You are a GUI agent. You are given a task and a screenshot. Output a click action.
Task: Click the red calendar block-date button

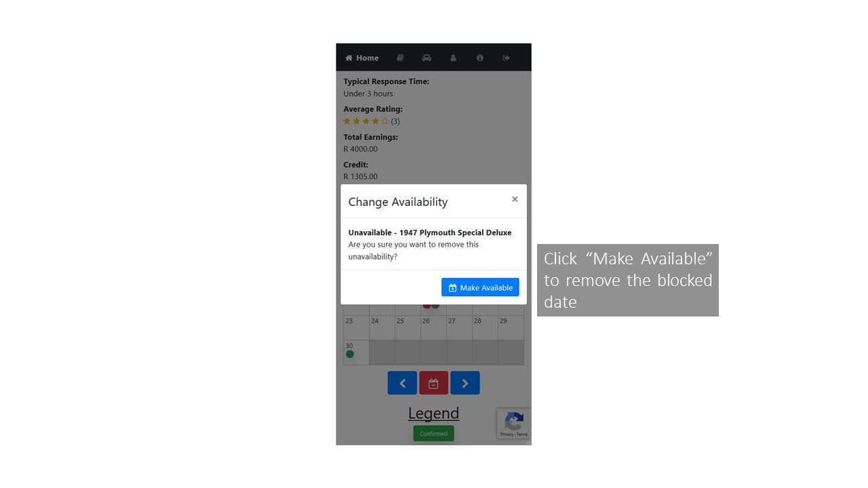[x=433, y=383]
